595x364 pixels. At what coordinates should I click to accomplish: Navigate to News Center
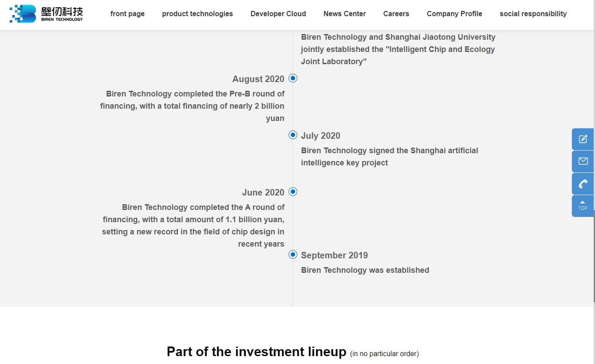[x=344, y=14]
